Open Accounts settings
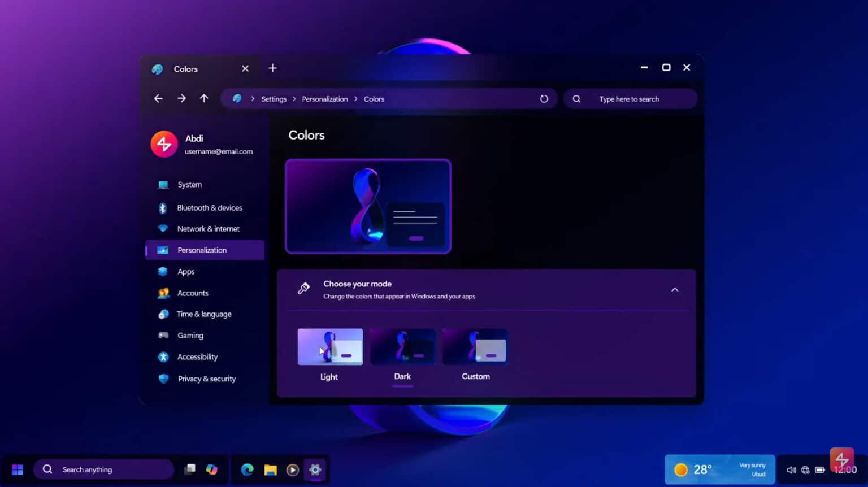Screen dimensions: 868x487 (193, 293)
